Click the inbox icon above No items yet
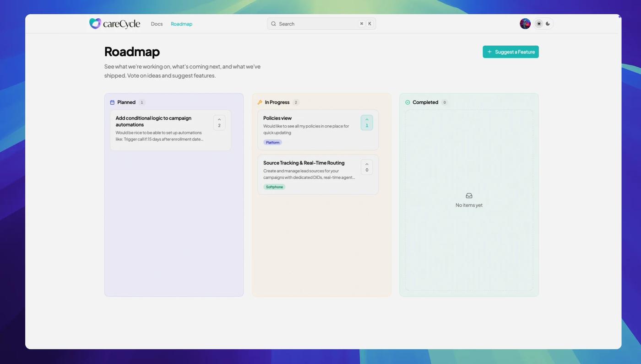 tap(468, 195)
